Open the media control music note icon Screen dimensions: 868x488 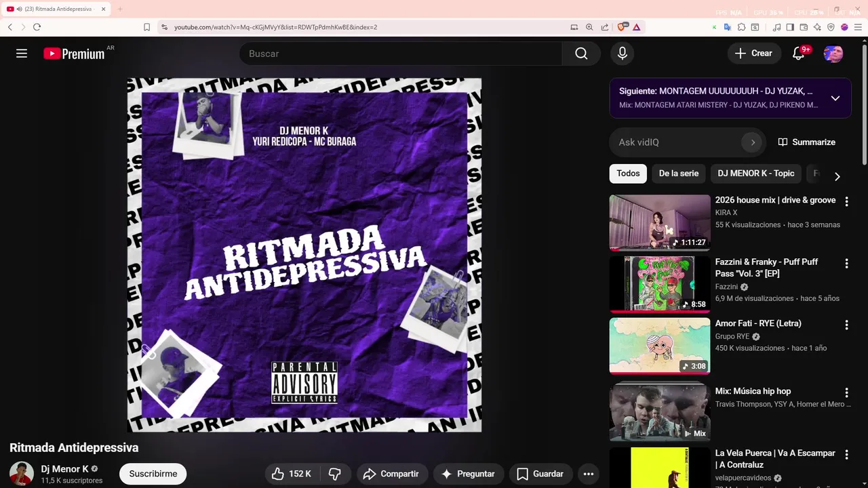(x=777, y=27)
